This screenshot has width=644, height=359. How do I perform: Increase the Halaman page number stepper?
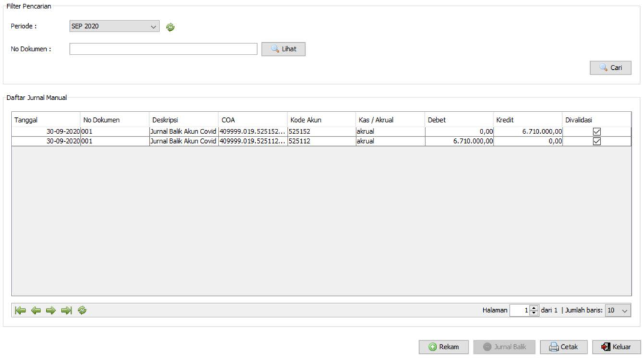click(533, 308)
